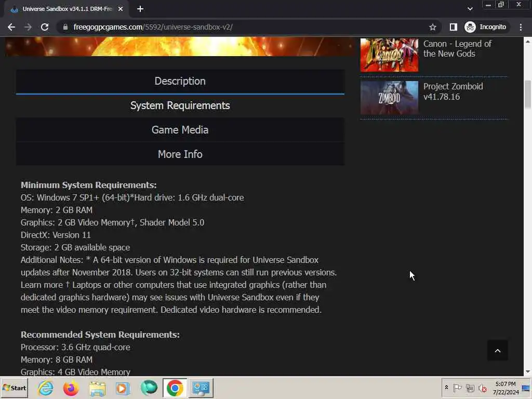Open the control panel taskbar icon
The width and height of the screenshot is (532, 399).
click(x=201, y=388)
